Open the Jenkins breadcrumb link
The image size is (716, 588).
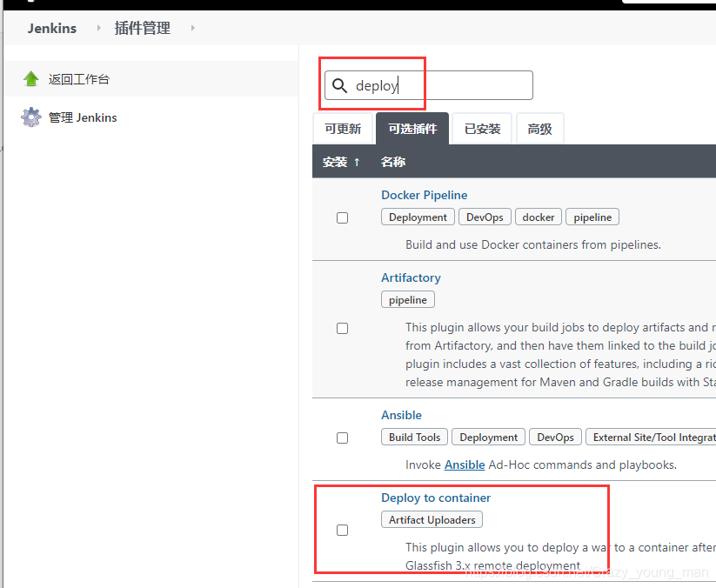pos(52,29)
